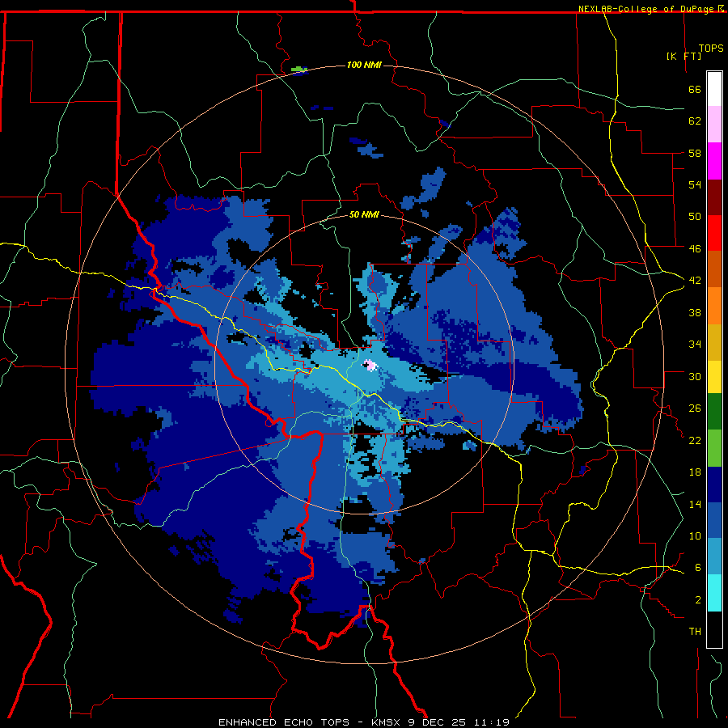Image resolution: width=728 pixels, height=728 pixels.
Task: Click the 38 value on the legend
Action: [695, 312]
